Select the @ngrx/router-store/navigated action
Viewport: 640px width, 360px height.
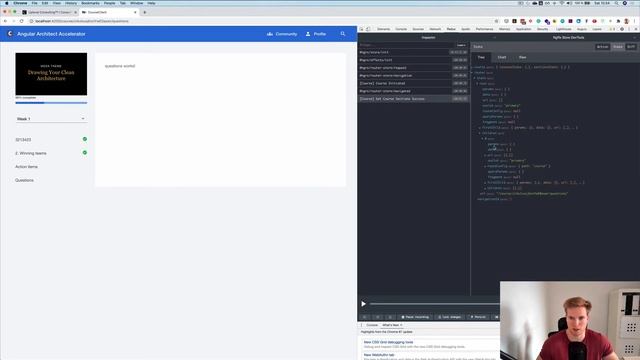pyautogui.click(x=413, y=91)
